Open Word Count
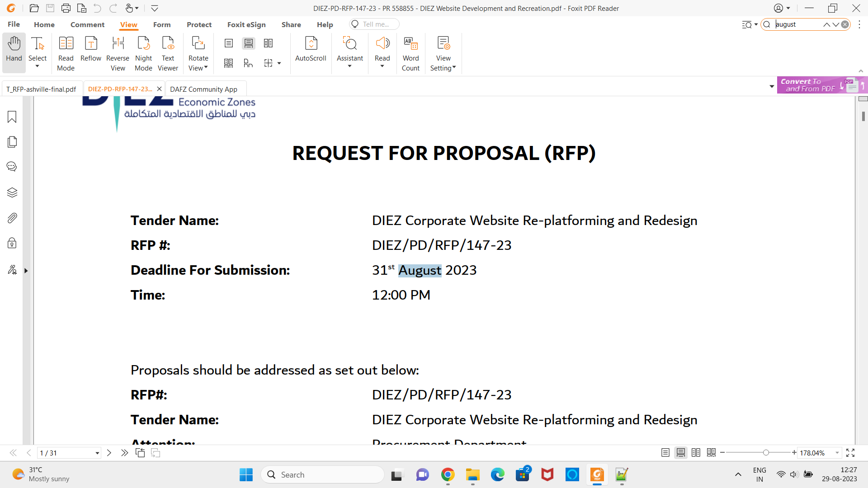This screenshot has height=488, width=868. click(x=411, y=53)
